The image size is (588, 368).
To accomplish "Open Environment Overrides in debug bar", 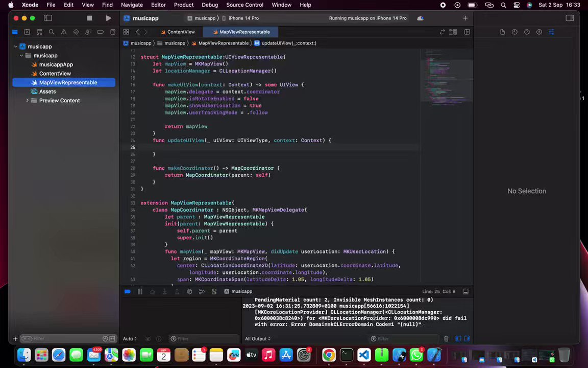I will click(x=214, y=291).
